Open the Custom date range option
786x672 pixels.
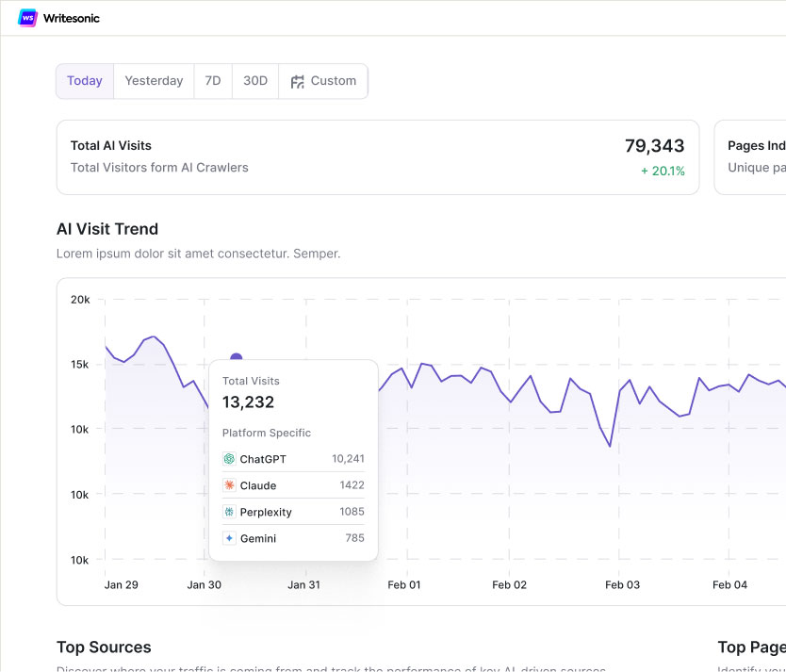[x=323, y=81]
